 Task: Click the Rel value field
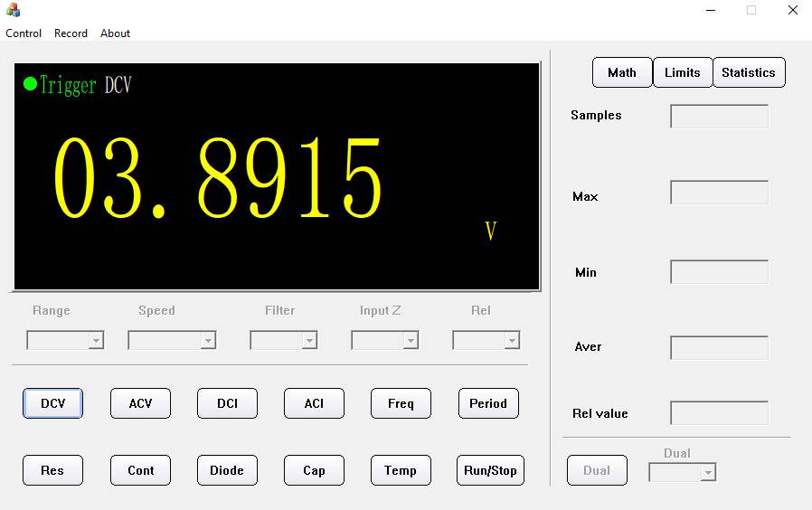point(719,413)
